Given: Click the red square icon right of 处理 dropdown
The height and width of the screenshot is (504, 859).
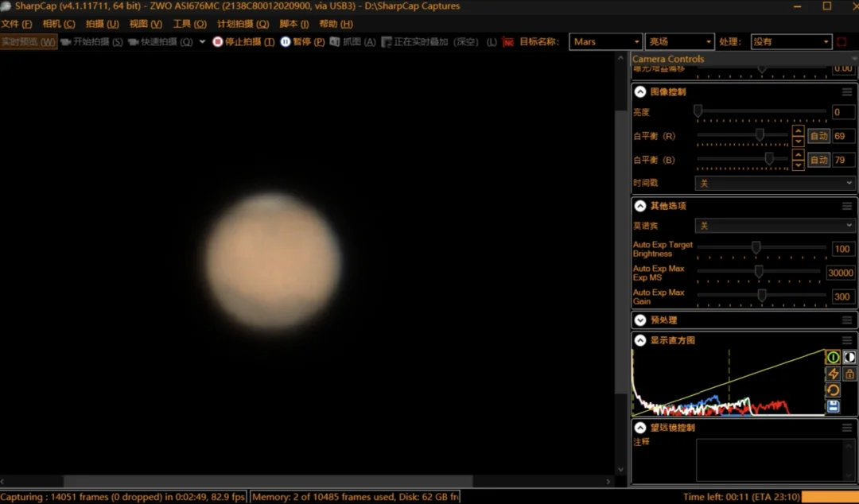Looking at the screenshot, I should [842, 41].
